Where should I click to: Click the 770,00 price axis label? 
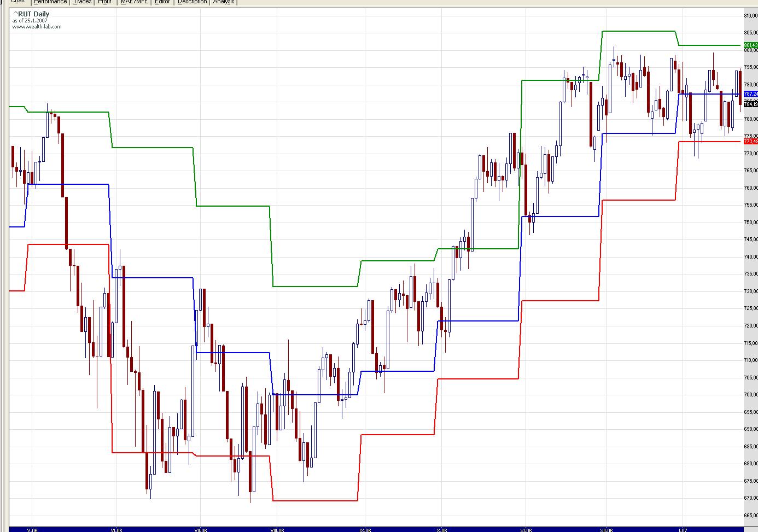751,154
